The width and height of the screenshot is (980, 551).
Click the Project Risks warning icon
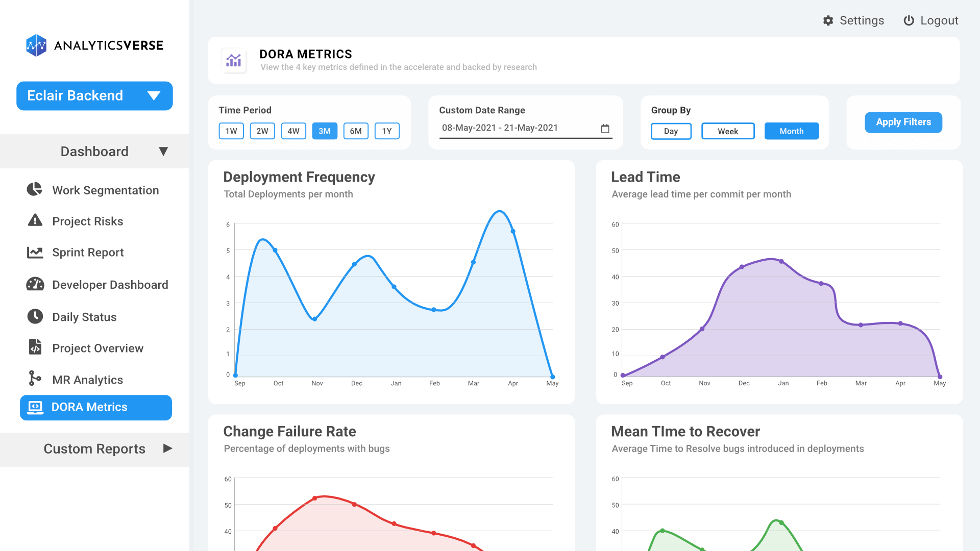(x=34, y=220)
